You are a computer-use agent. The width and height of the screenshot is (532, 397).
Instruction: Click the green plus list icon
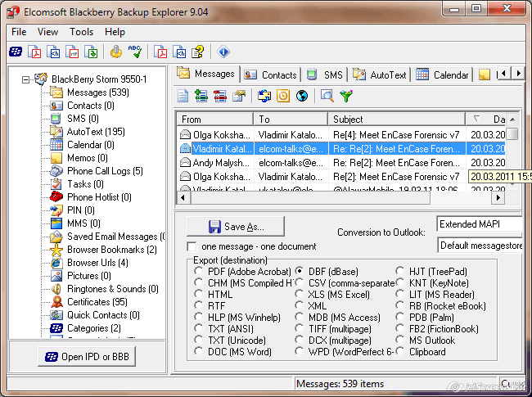point(201,96)
